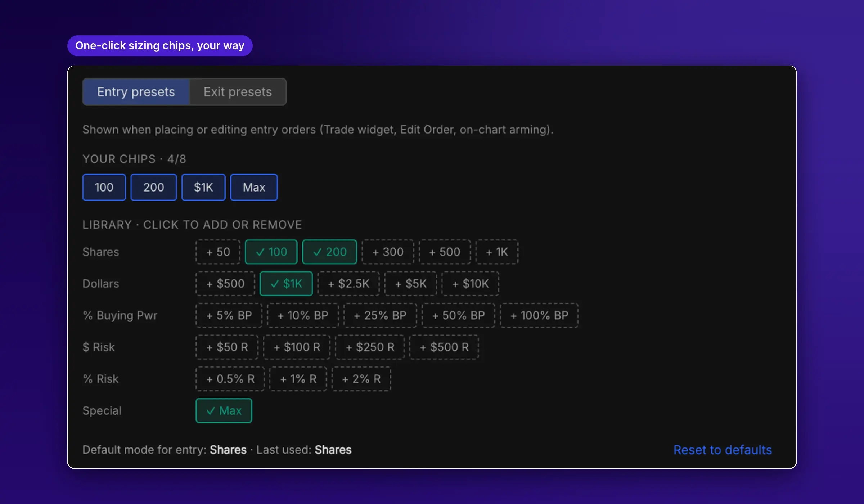This screenshot has height=504, width=864.
Task: Add the $250 R risk chip
Action: click(x=370, y=347)
